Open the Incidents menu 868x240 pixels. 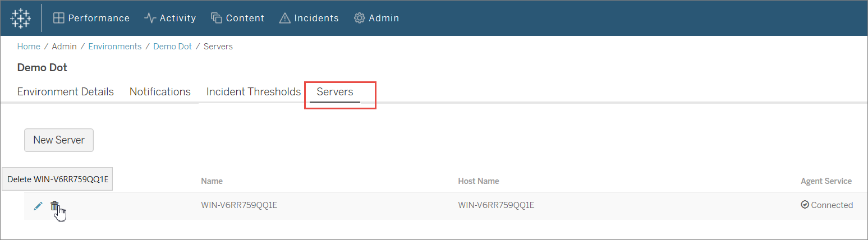coord(309,18)
